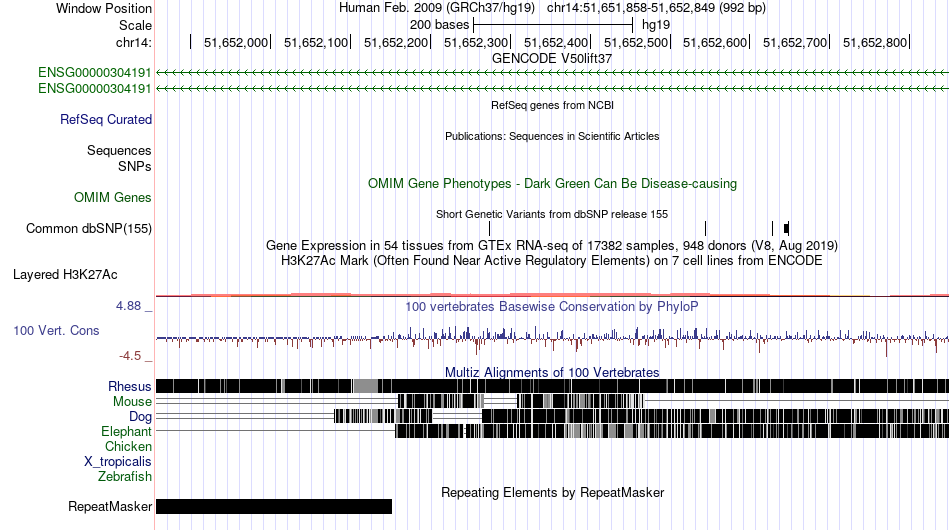
Task: Click the Scale label
Action: 135,25
